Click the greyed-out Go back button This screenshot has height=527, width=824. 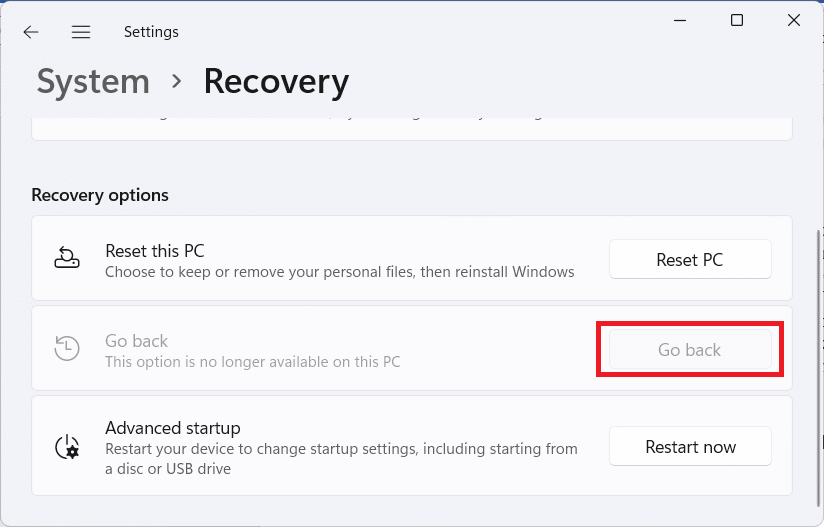coord(689,350)
